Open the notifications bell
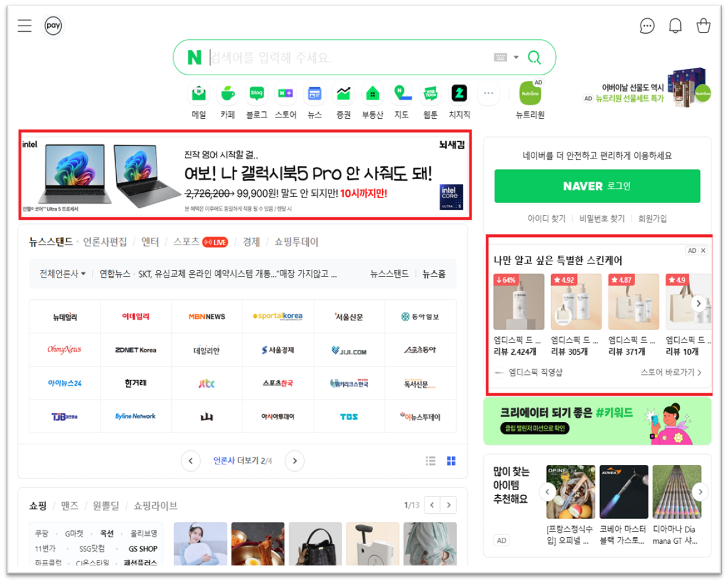The image size is (728, 583). [675, 26]
